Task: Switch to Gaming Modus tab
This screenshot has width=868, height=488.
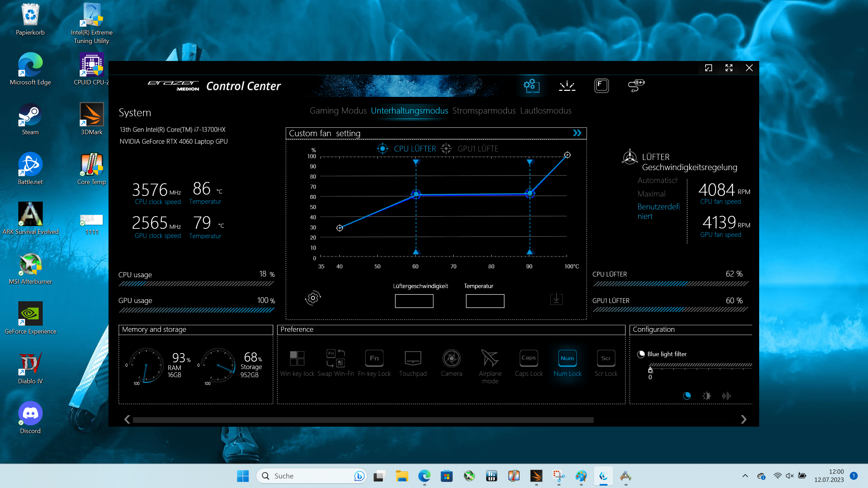Action: tap(338, 110)
